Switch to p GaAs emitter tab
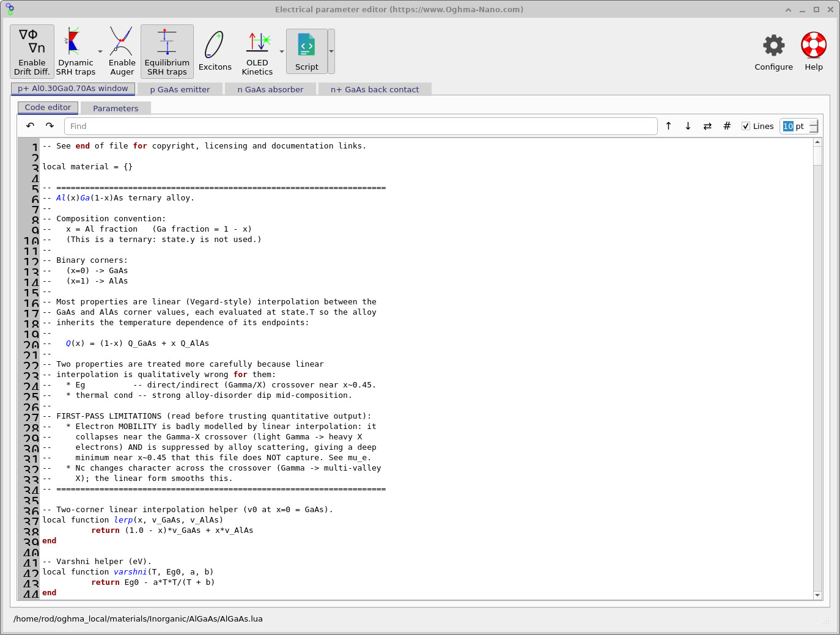 pos(180,89)
